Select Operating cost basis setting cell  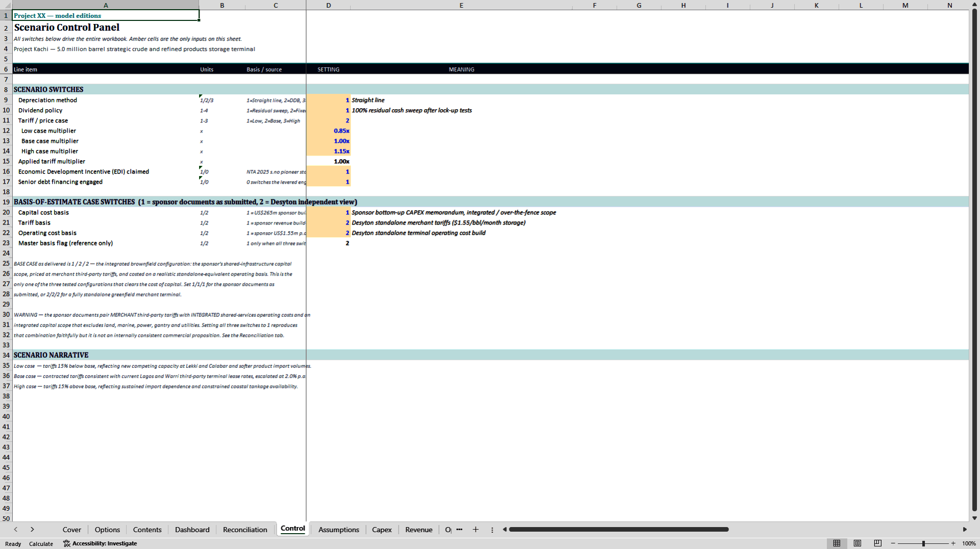click(x=328, y=233)
